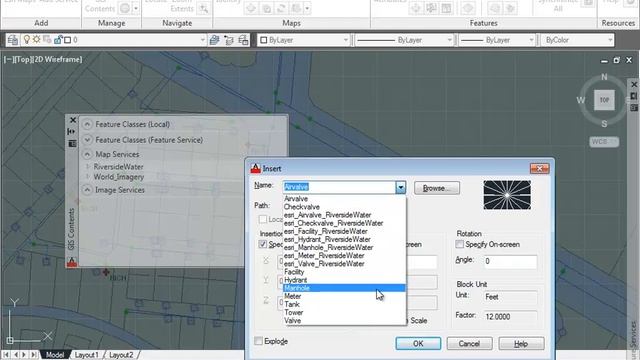
Task: Expand the RiversideWater tree node
Action: pyautogui.click(x=87, y=167)
